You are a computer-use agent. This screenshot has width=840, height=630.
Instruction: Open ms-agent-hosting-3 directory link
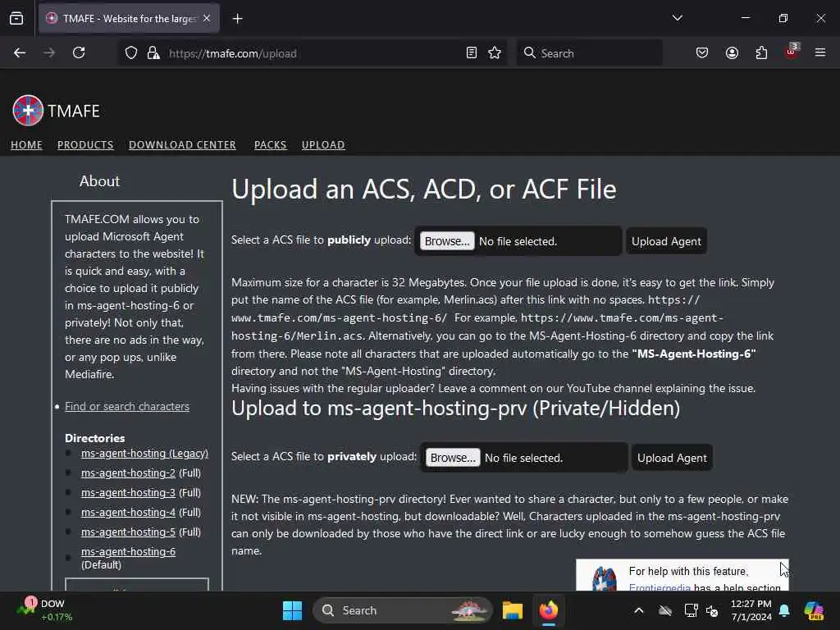point(128,492)
